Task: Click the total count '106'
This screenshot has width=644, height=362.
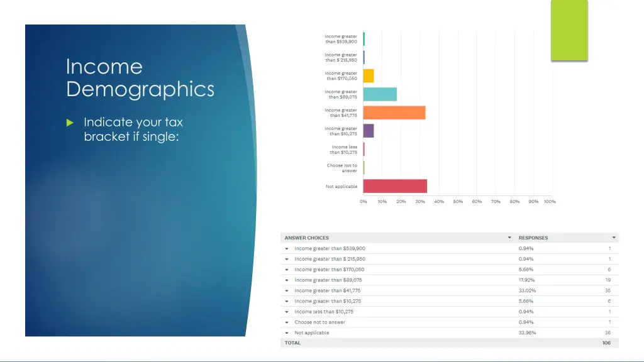Action: 606,343
